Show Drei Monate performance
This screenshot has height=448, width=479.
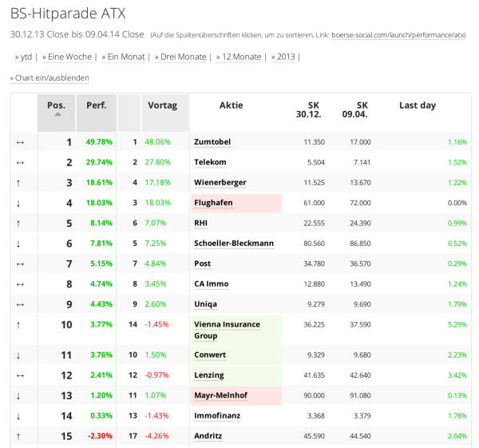click(x=183, y=57)
